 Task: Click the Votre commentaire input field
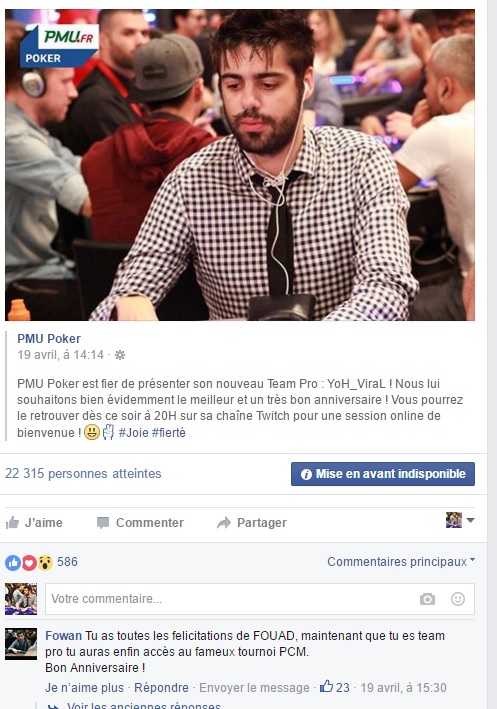click(x=260, y=599)
